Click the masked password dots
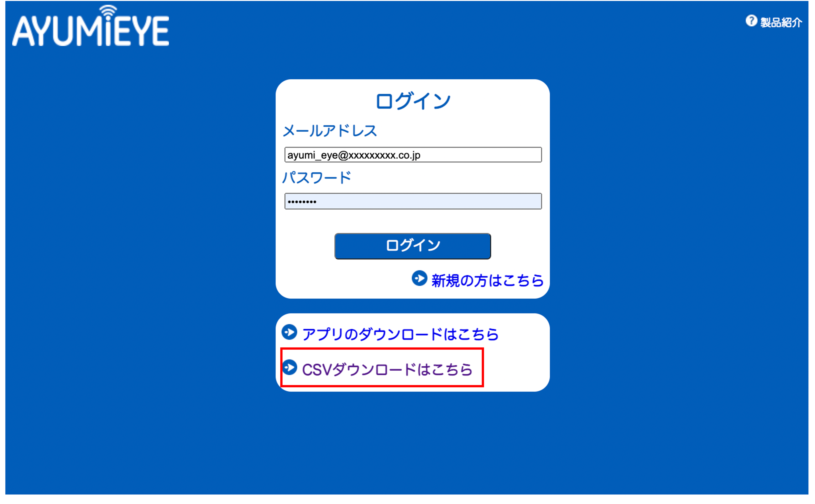815x504 pixels. pyautogui.click(x=302, y=202)
